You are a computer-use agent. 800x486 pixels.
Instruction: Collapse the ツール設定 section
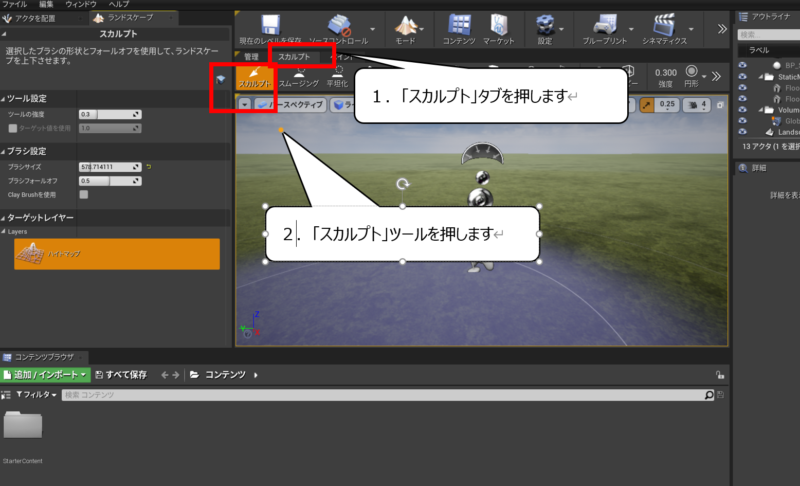3,98
